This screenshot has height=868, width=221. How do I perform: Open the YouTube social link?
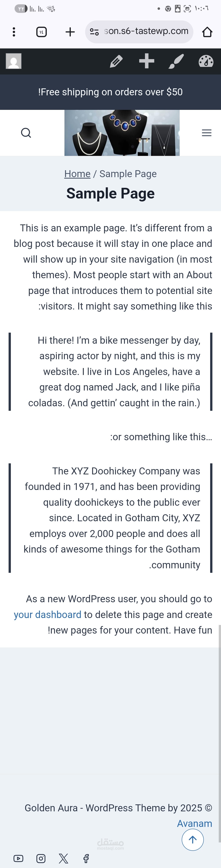coord(19,858)
